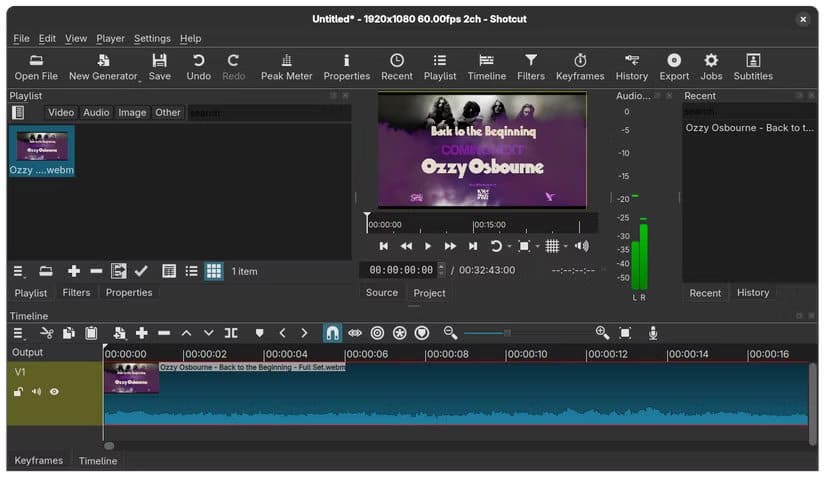Click the timeline Cut scissors icon
The width and height of the screenshot is (825, 478).
point(47,333)
